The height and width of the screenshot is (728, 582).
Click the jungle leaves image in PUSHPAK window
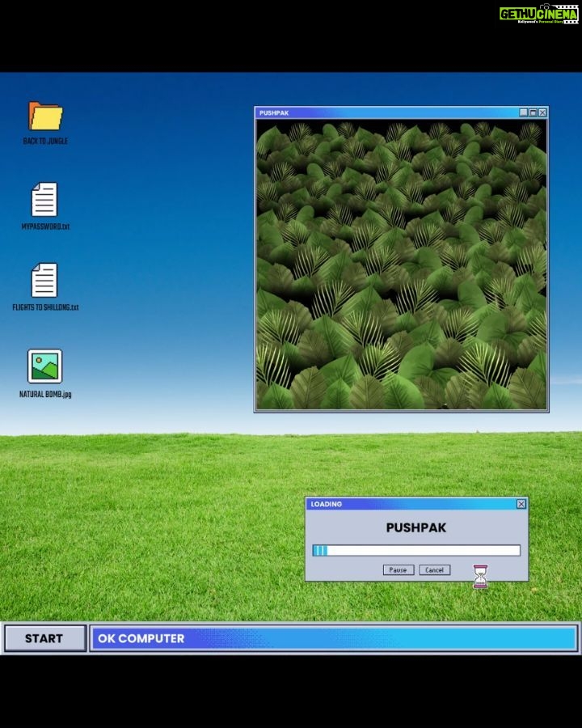(402, 265)
